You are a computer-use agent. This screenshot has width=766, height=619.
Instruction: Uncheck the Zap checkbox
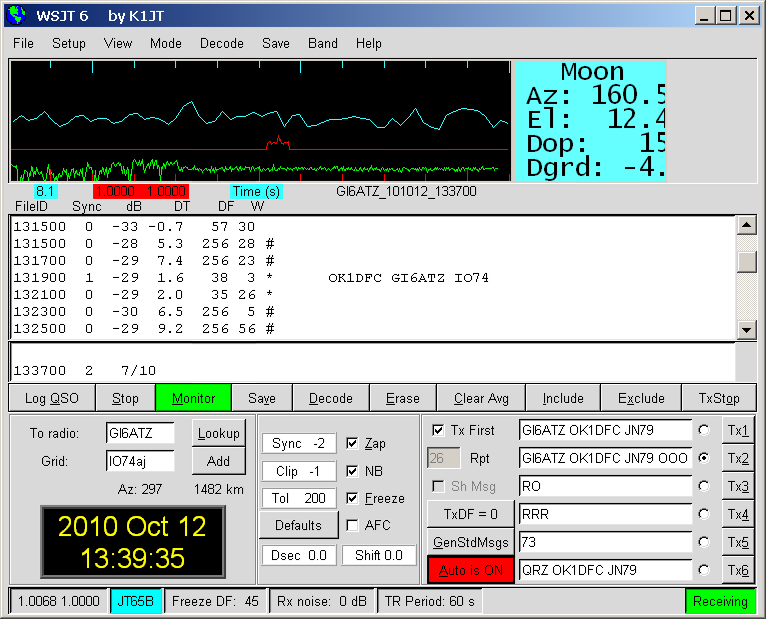point(352,443)
